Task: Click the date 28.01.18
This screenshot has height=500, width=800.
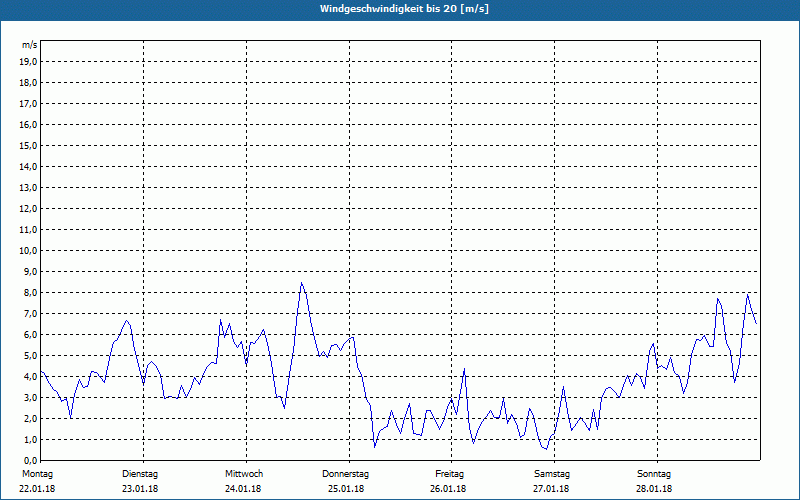Action: coord(654,489)
